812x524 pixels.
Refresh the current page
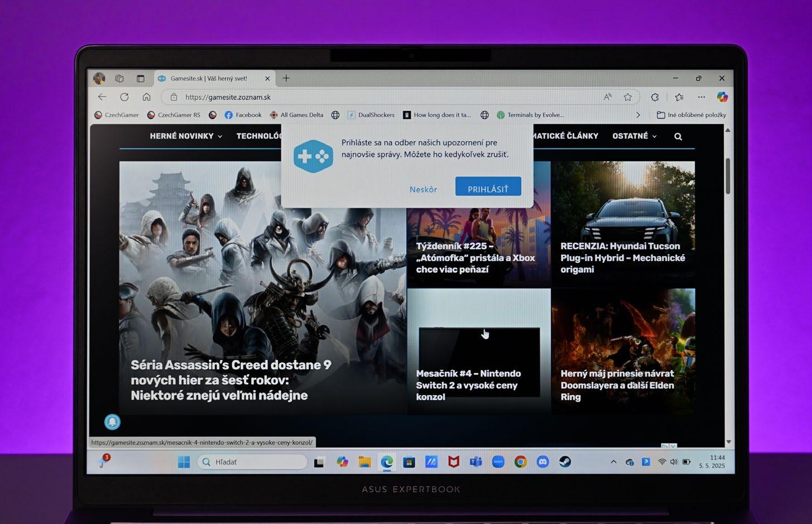point(124,97)
